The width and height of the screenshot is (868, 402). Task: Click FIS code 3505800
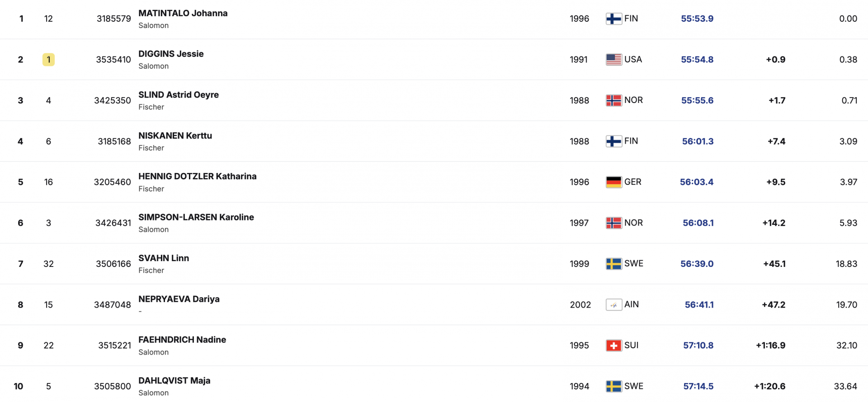pos(112,387)
